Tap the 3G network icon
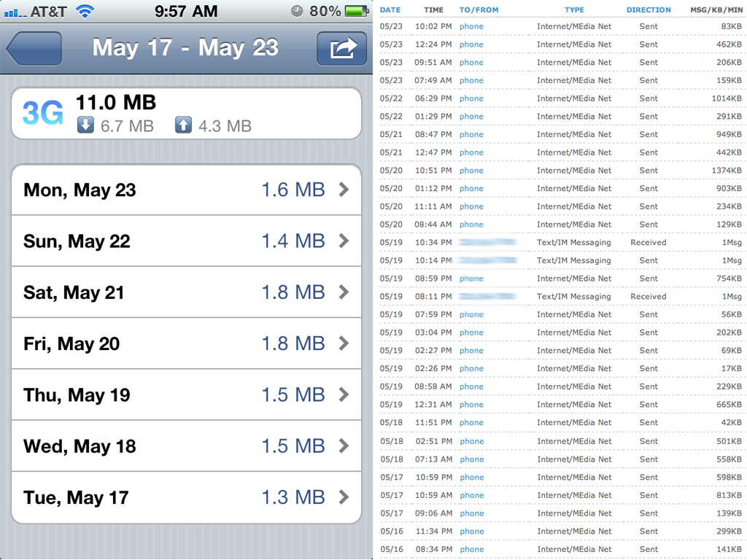The width and height of the screenshot is (747, 560). click(x=42, y=114)
